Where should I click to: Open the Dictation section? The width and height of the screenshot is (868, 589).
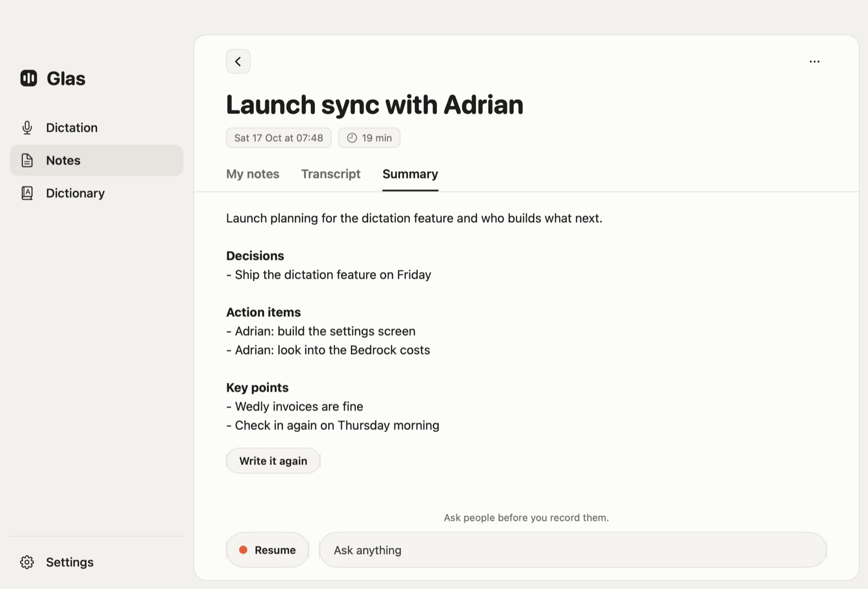pyautogui.click(x=97, y=127)
